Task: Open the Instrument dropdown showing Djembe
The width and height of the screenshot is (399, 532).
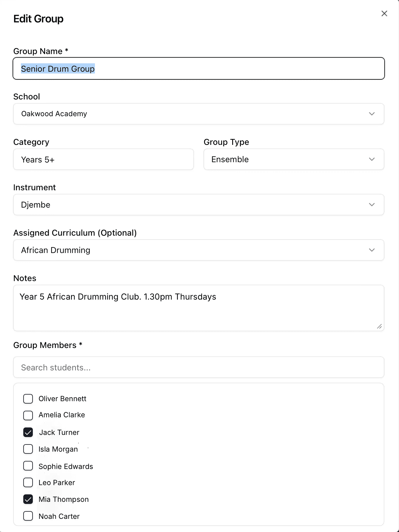Action: pos(198,205)
